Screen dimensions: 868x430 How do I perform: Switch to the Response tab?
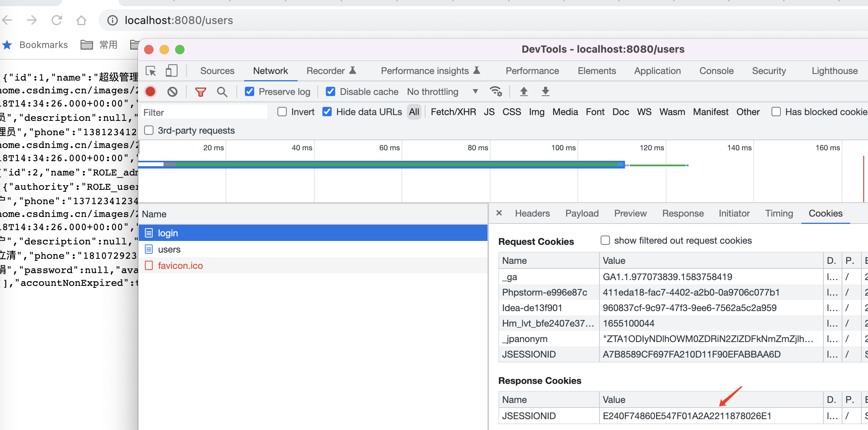click(x=683, y=213)
